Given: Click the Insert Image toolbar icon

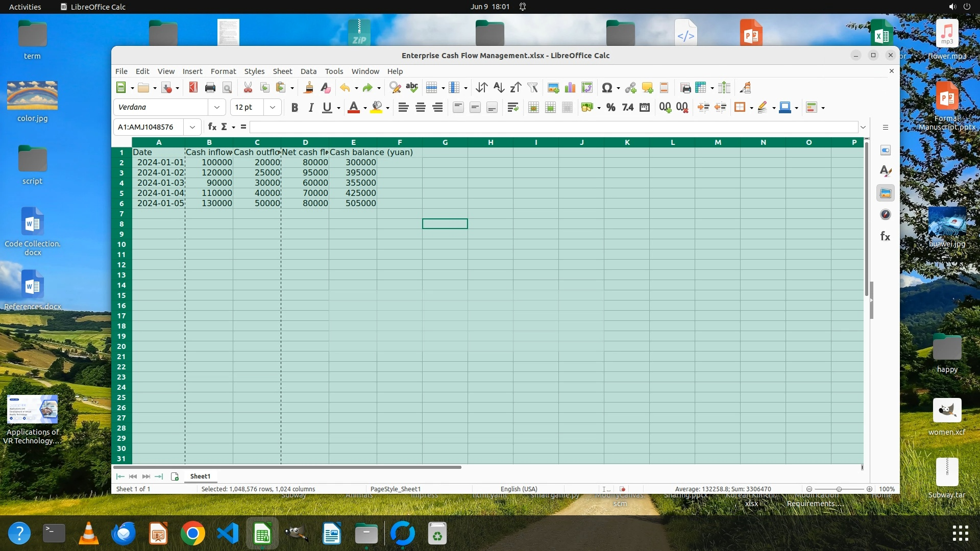Looking at the screenshot, I should point(553,88).
